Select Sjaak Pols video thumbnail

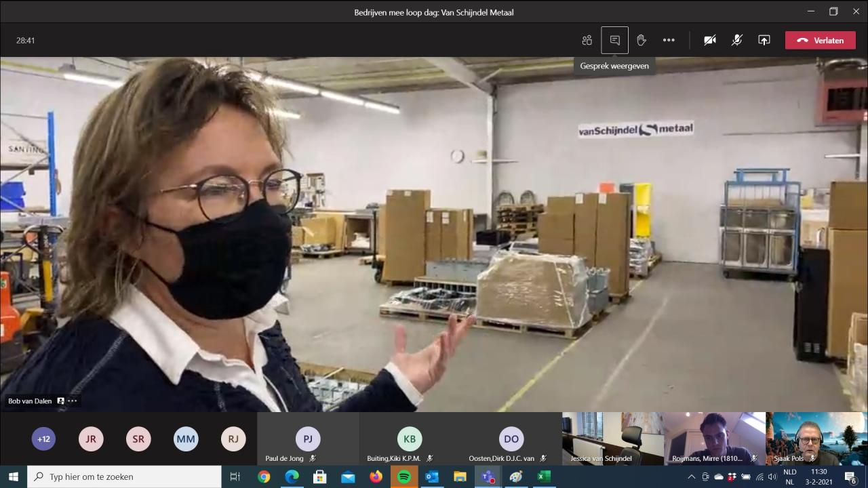point(816,439)
